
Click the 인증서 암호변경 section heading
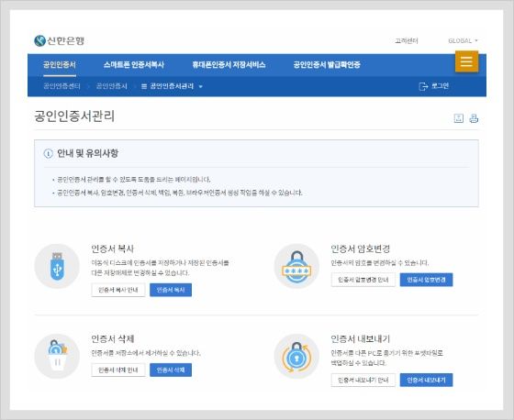click(x=360, y=249)
